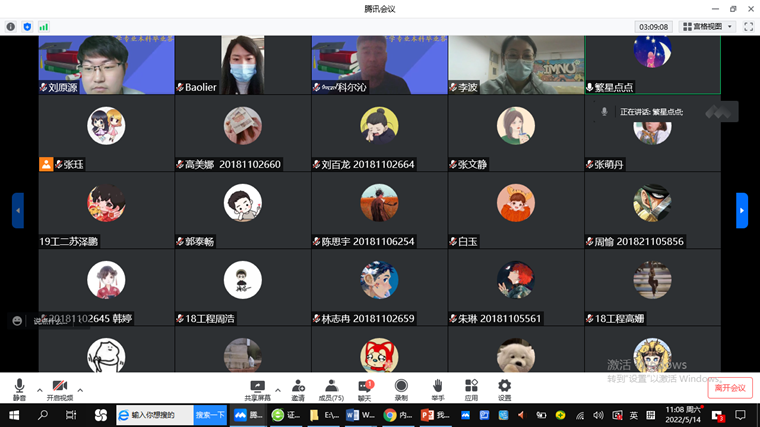This screenshot has width=760, height=427.
Task: Open the chat panel
Action: [365, 388]
